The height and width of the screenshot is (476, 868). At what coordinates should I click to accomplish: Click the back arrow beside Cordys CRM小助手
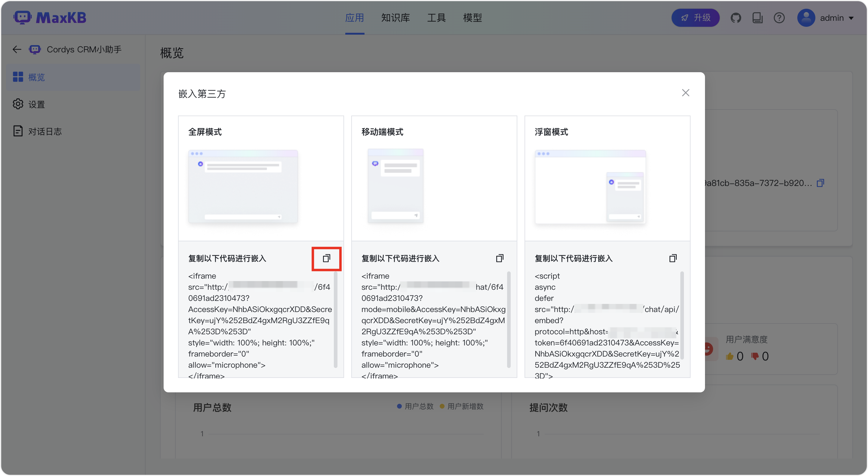pos(17,50)
